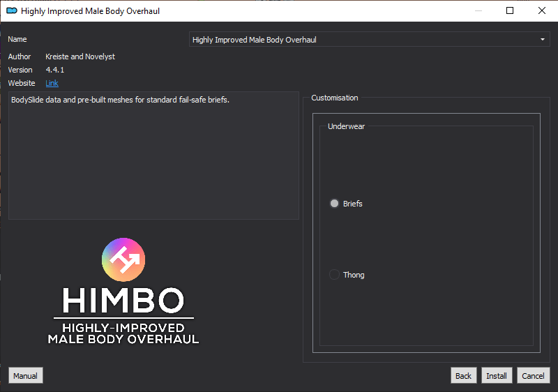This screenshot has width=558, height=392.
Task: Click the Underwear group label
Action: (346, 126)
